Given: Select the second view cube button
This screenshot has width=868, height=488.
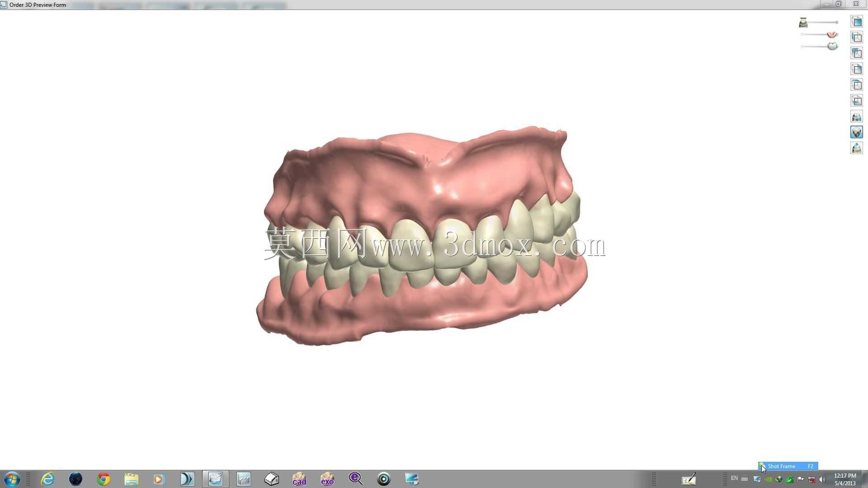Looking at the screenshot, I should tap(856, 37).
